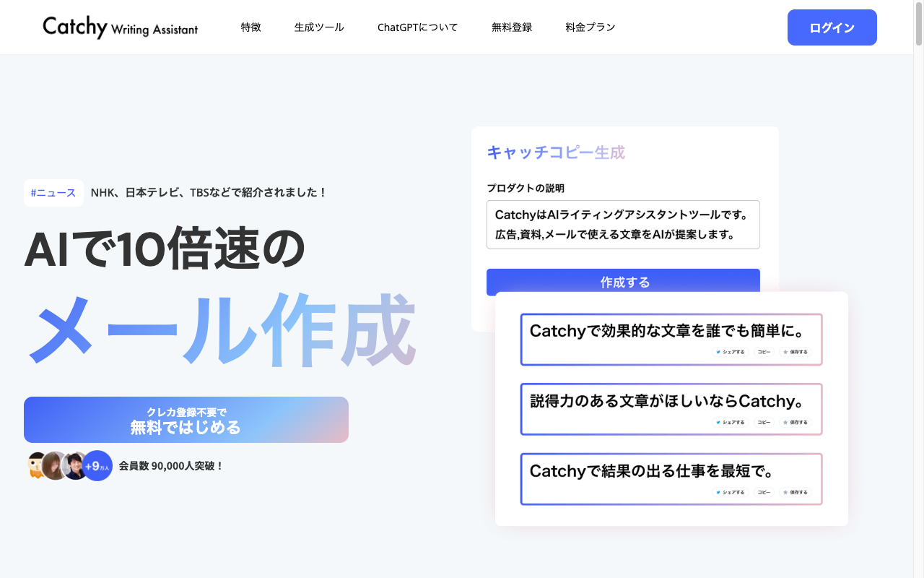This screenshot has height=578, width=924.
Task: Share 'Catchyで効果的な文章を誰でも簡単に。' via シェアする
Action: [729, 353]
